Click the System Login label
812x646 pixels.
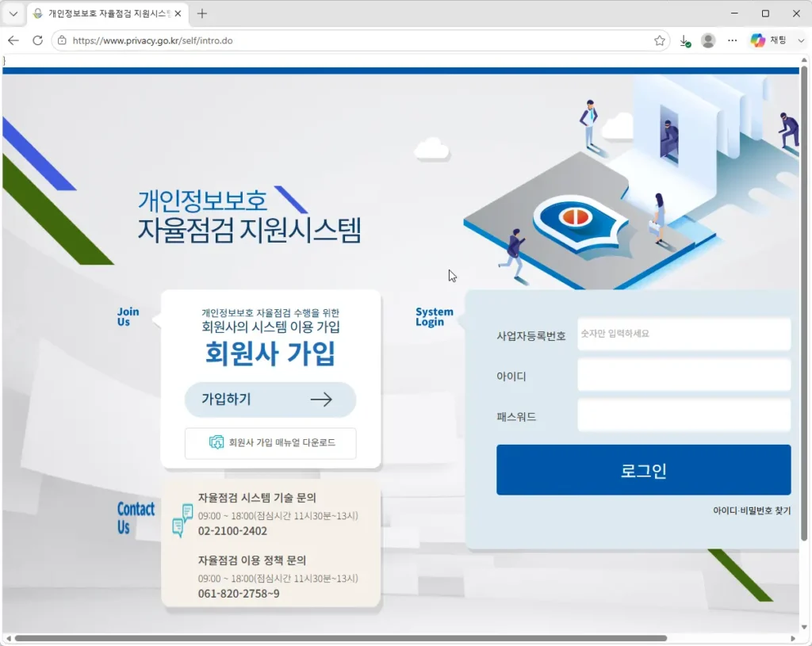[x=434, y=317]
